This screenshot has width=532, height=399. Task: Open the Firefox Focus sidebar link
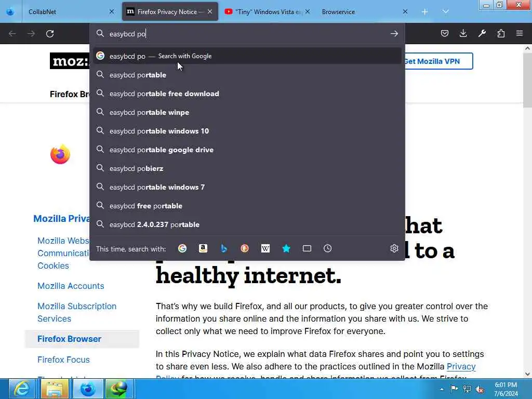63,360
